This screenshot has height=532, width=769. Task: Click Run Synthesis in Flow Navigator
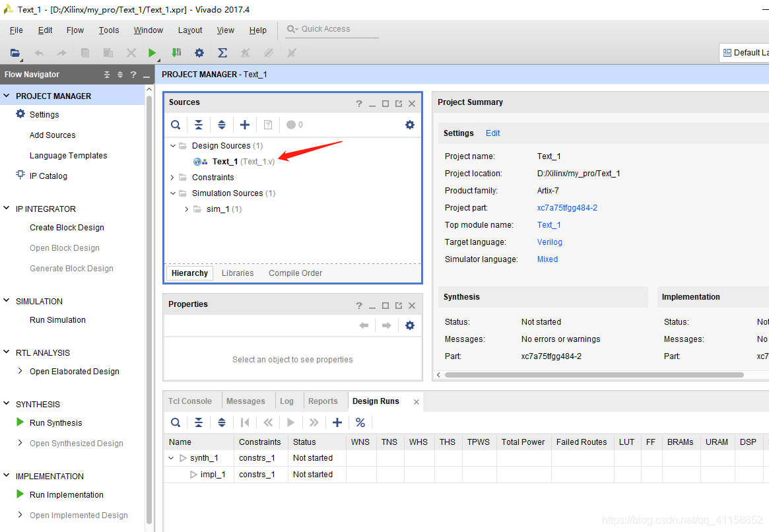pos(56,422)
